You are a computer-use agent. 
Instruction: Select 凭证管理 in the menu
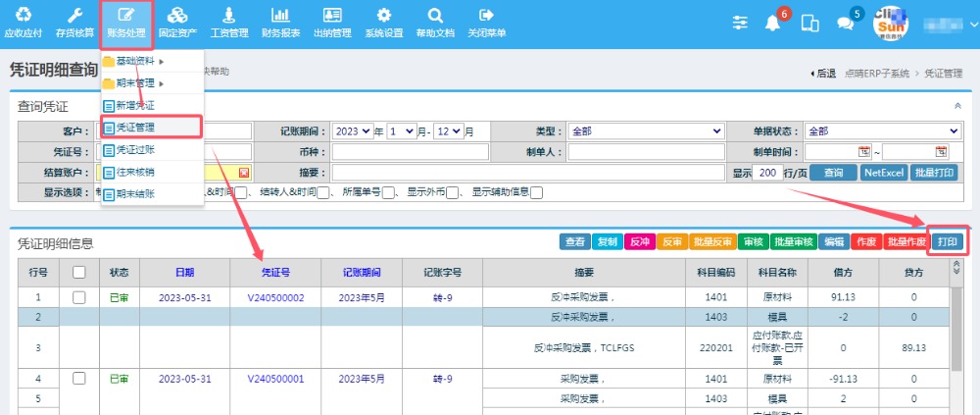(135, 128)
